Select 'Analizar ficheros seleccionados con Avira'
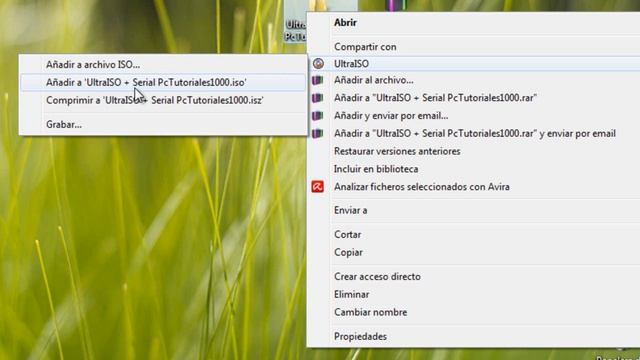 [x=474, y=187]
